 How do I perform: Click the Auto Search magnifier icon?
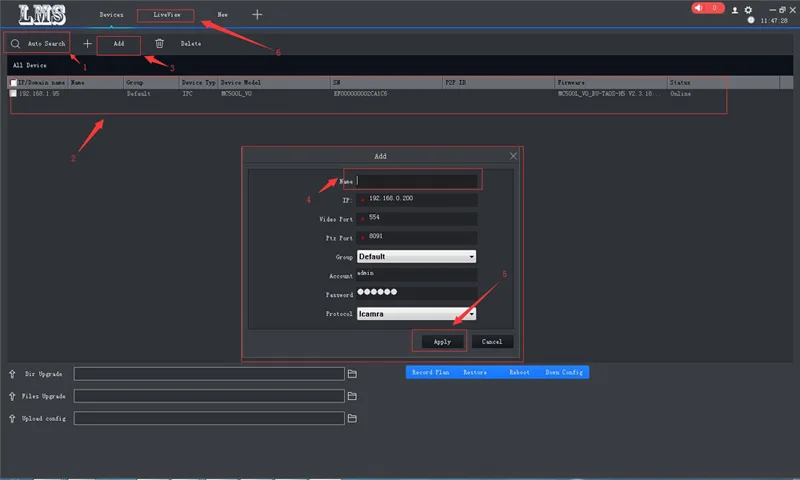click(15, 44)
